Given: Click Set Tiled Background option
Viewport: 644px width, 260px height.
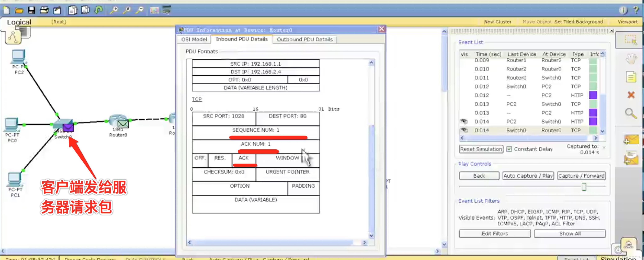Looking at the screenshot, I should pyautogui.click(x=578, y=22).
